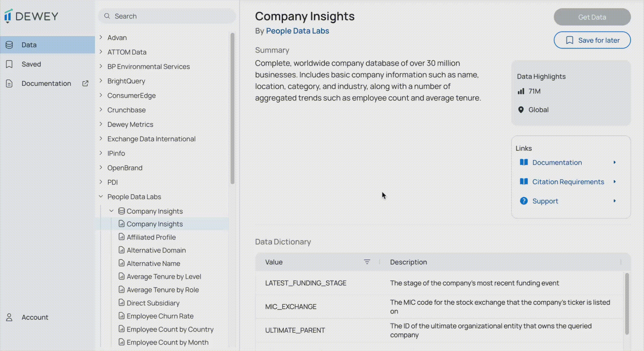644x351 pixels.
Task: Click the external link icon beside Documentation
Action: (x=85, y=84)
